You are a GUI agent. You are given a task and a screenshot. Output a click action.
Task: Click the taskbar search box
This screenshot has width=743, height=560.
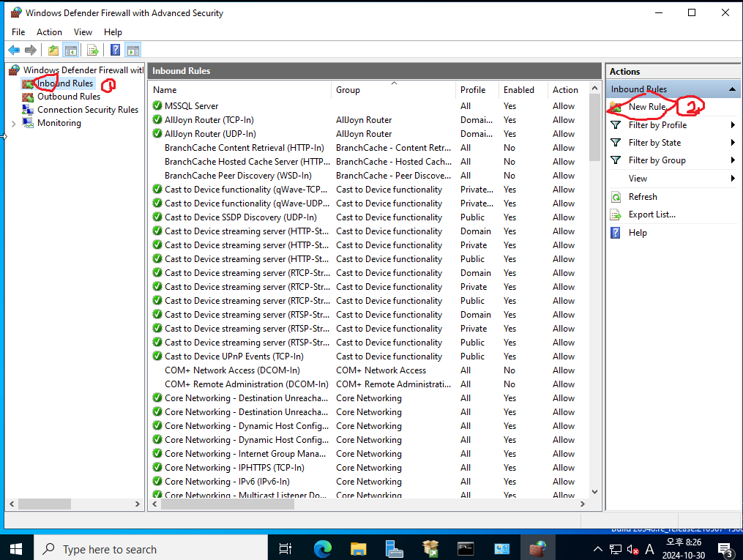coord(151,548)
